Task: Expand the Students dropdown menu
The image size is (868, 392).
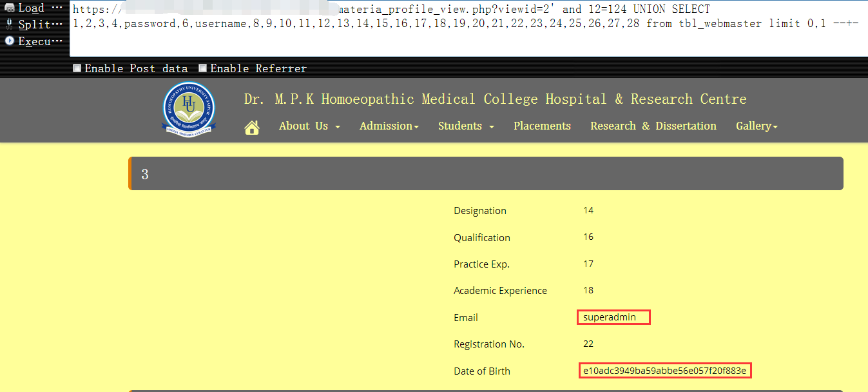Action: (x=466, y=126)
